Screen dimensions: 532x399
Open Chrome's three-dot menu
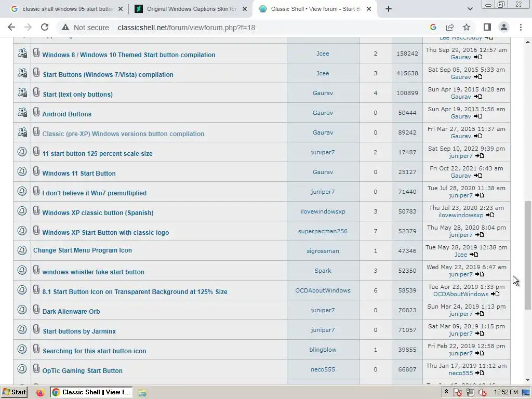(521, 28)
